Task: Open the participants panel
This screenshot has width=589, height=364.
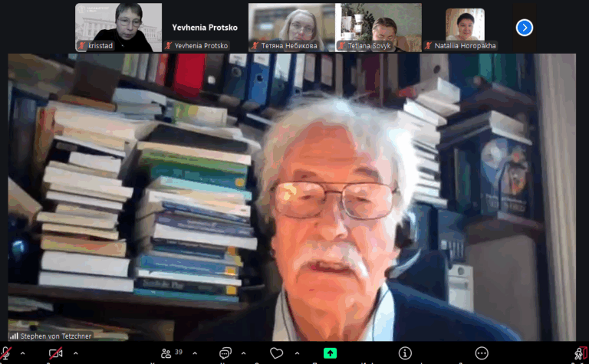Action: pos(169,353)
